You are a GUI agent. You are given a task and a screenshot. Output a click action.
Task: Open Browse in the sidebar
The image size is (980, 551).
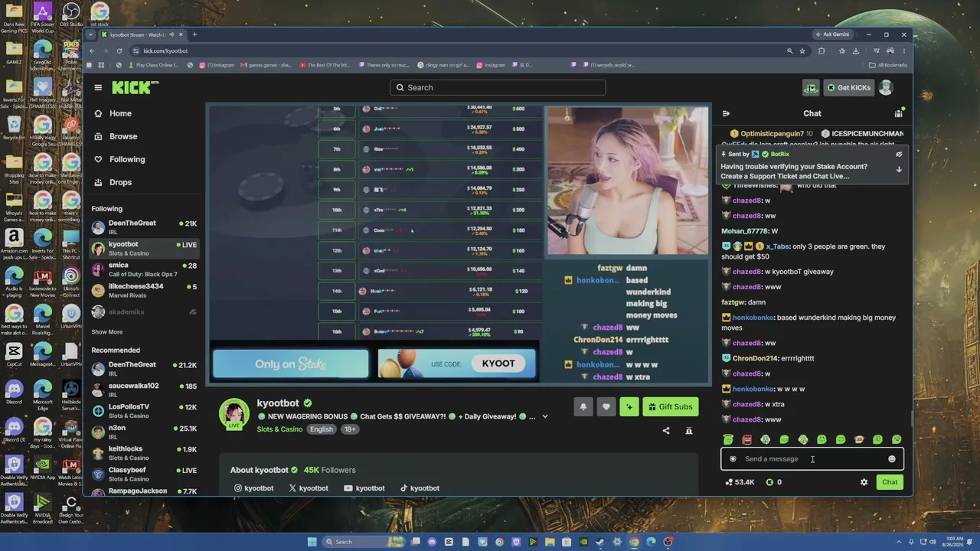click(115, 136)
